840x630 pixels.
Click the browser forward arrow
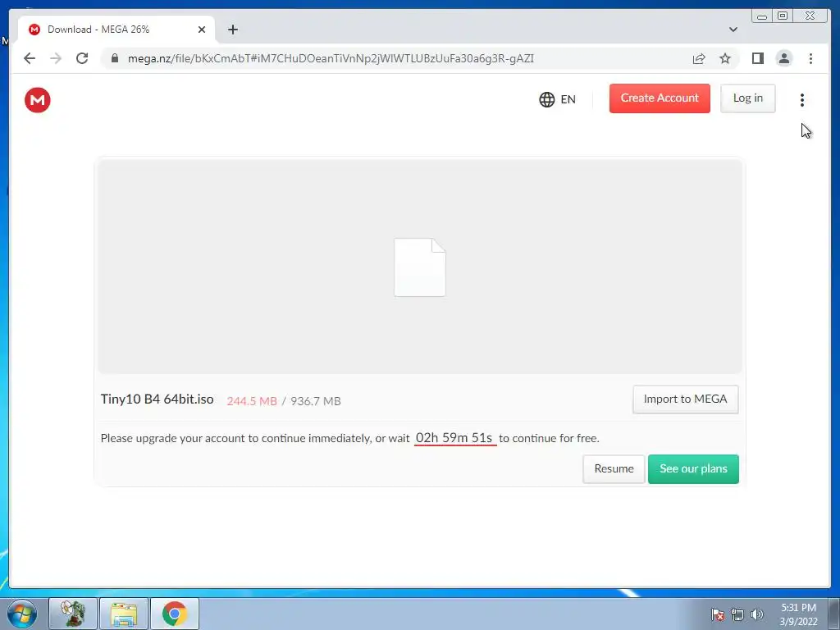click(56, 58)
